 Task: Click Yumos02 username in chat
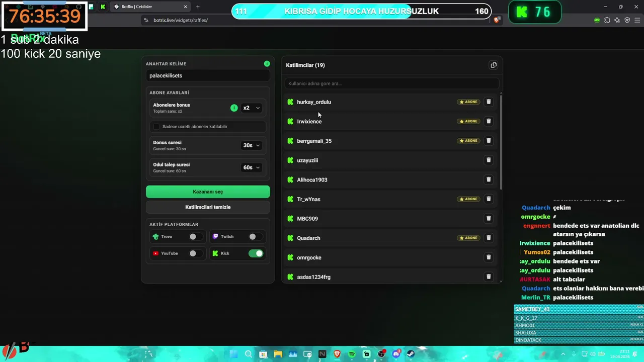537,252
